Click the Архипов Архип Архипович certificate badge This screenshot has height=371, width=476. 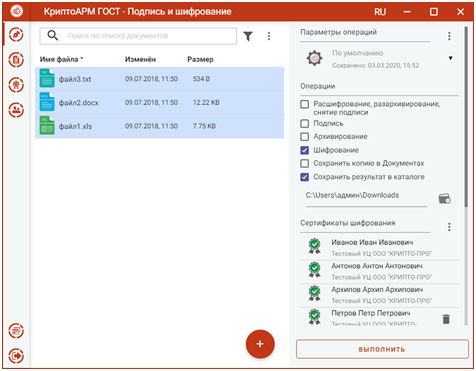click(x=314, y=293)
